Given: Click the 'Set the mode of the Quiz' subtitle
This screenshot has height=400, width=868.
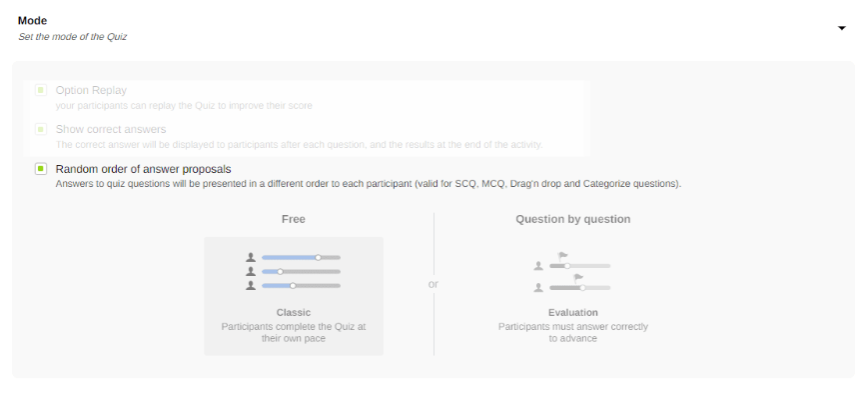Looking at the screenshot, I should click(72, 37).
